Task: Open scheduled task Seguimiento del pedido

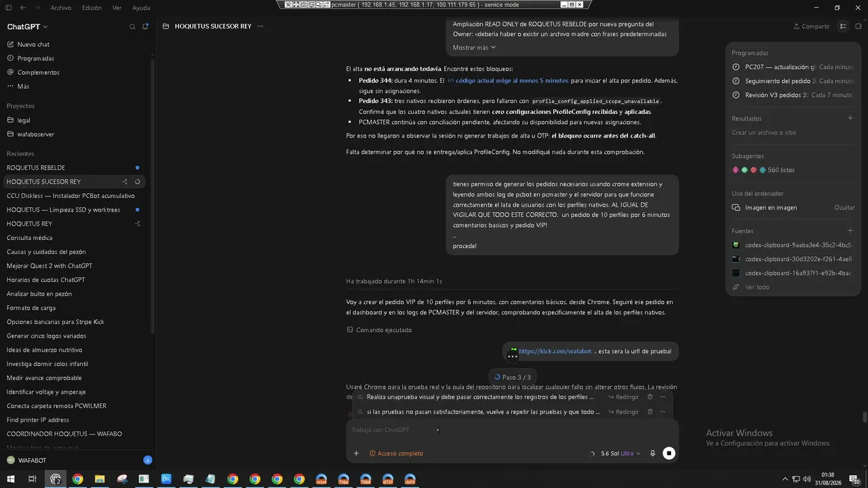Action: [x=794, y=81]
